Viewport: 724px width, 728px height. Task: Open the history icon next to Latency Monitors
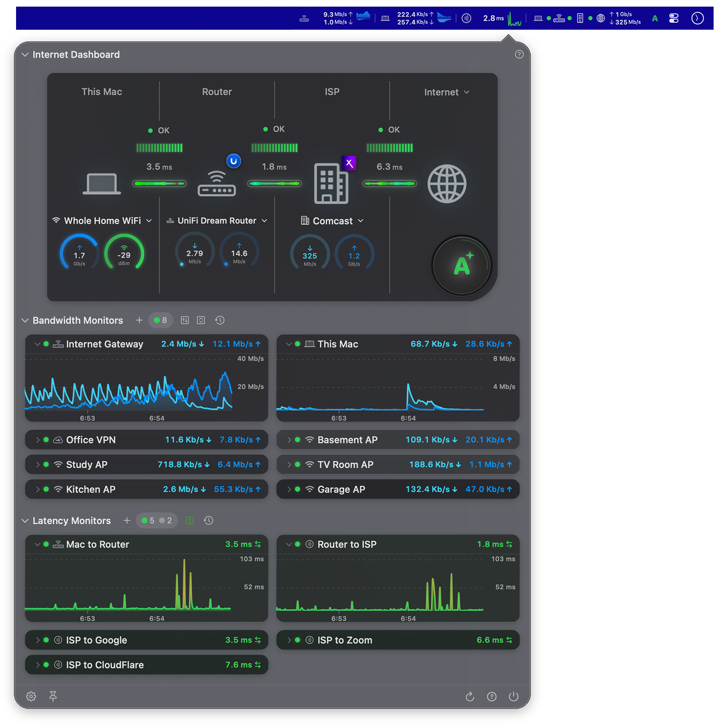tap(208, 521)
